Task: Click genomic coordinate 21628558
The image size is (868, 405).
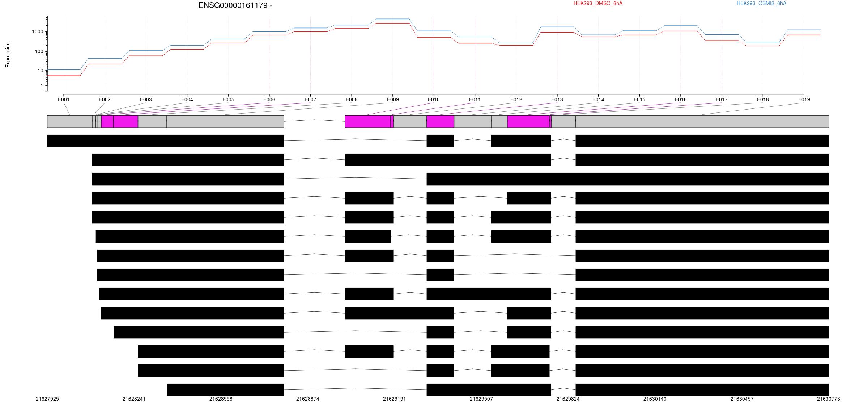Action: (x=221, y=399)
